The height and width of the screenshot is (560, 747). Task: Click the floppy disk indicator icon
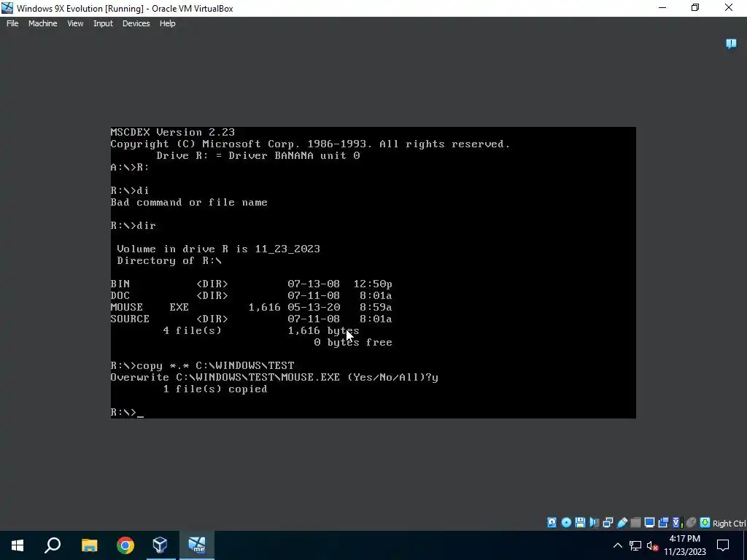580,522
